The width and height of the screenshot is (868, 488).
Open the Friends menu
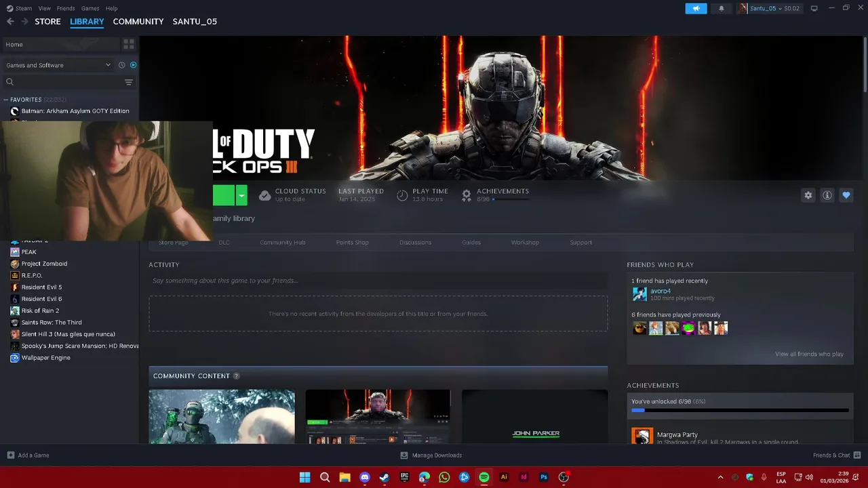tap(66, 8)
